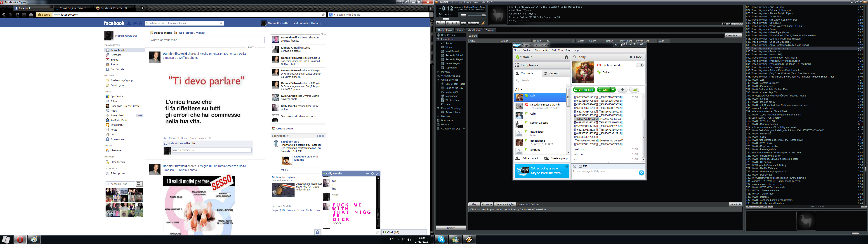Click the Clear Search button in Winamp
868x244 pixels.
point(733,35)
